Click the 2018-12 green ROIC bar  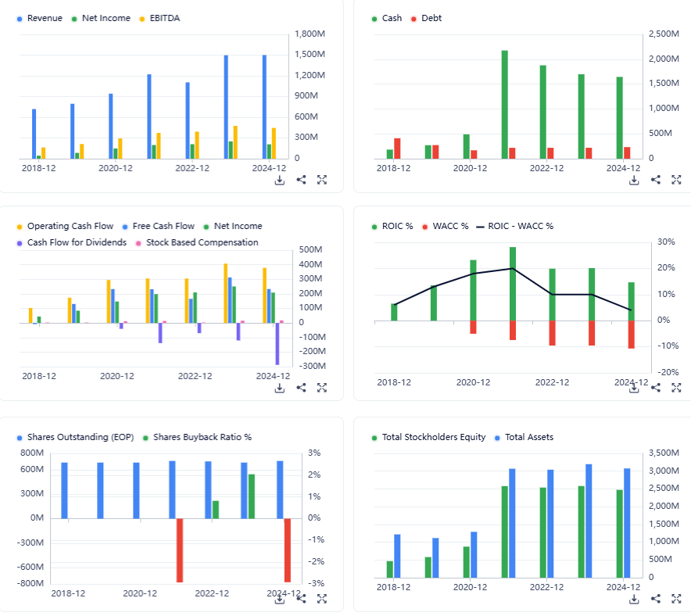tap(394, 313)
